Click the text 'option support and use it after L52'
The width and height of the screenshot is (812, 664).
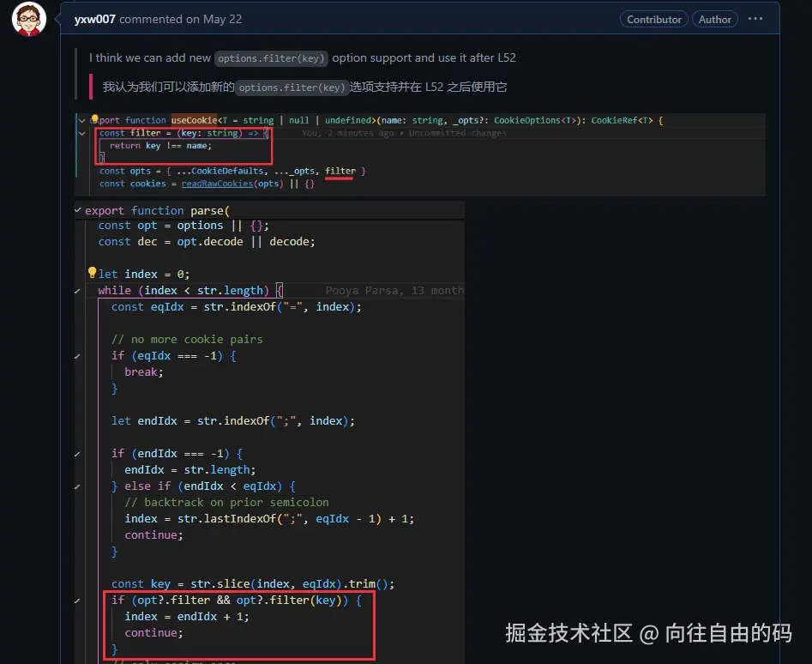tap(424, 58)
